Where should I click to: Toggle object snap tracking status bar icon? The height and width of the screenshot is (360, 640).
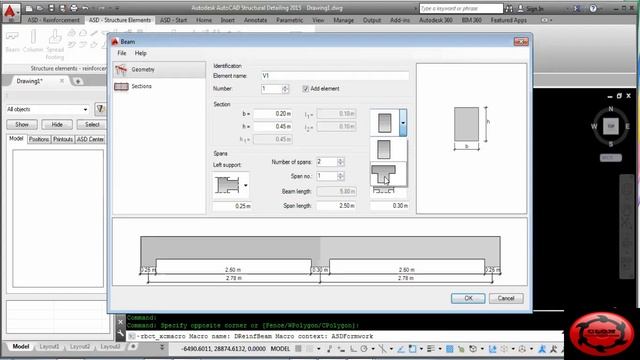tap(401, 349)
